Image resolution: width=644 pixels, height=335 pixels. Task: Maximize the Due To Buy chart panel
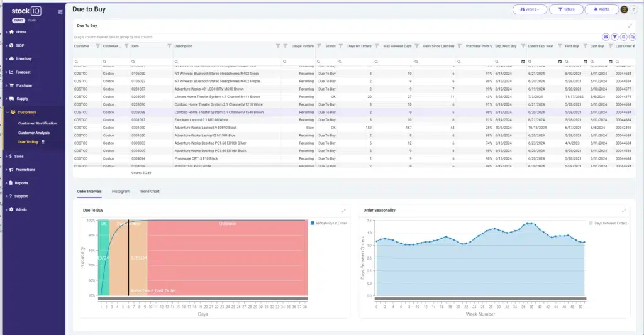point(344,210)
